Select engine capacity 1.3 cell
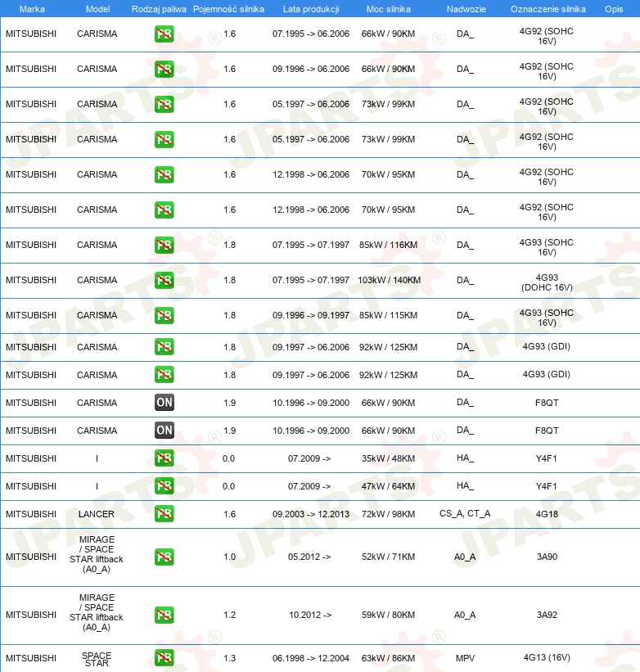The width and height of the screenshot is (640, 672). click(230, 658)
